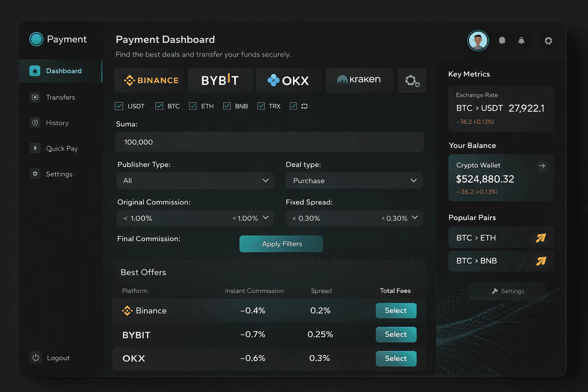This screenshot has width=588, height=392.
Task: Open the BTC > BNB popular pair
Action: 501,261
